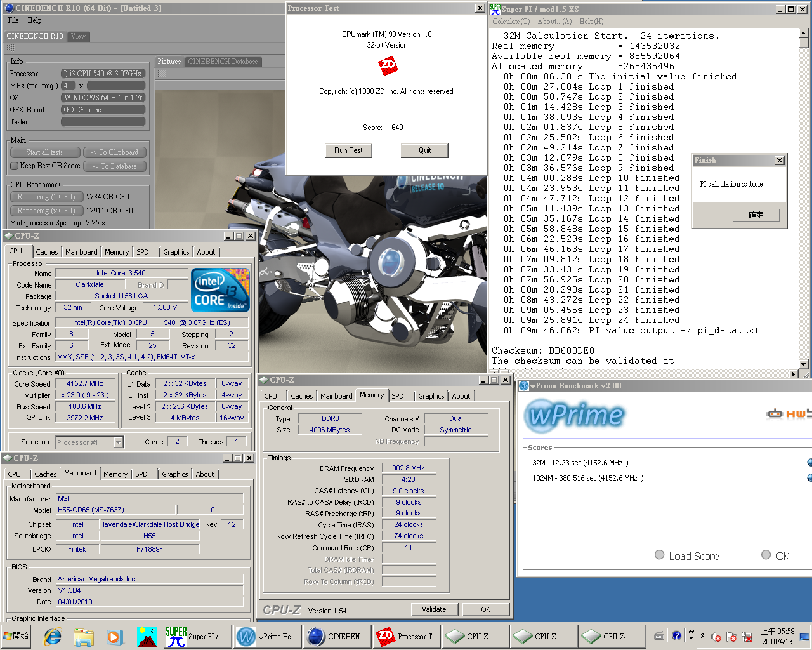Open the Help menu in CINEBENCH

(x=34, y=20)
